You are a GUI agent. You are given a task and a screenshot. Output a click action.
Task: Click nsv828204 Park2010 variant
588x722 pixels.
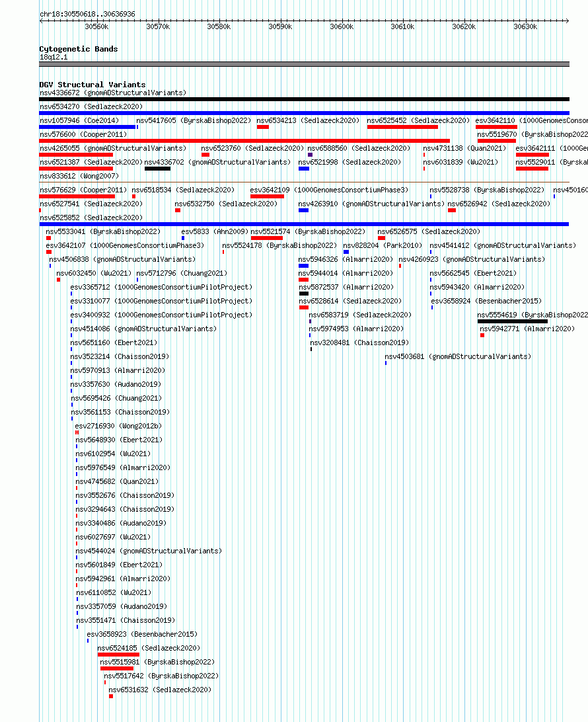[383, 245]
